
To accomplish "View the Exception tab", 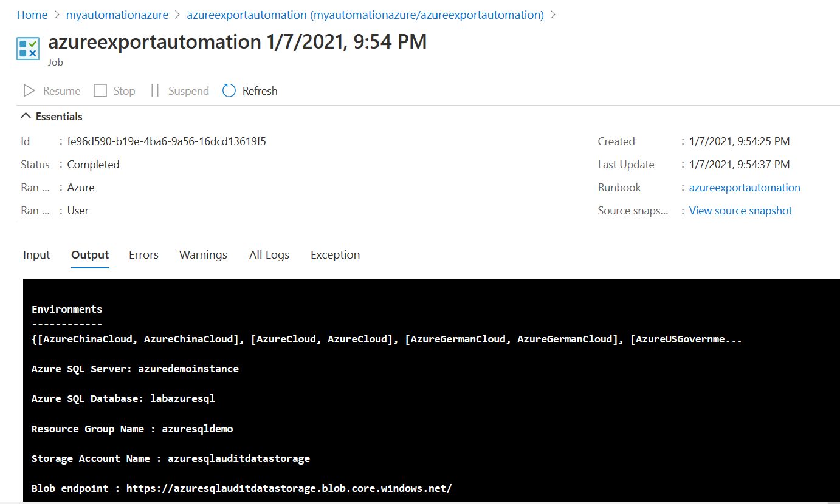I will click(x=335, y=255).
